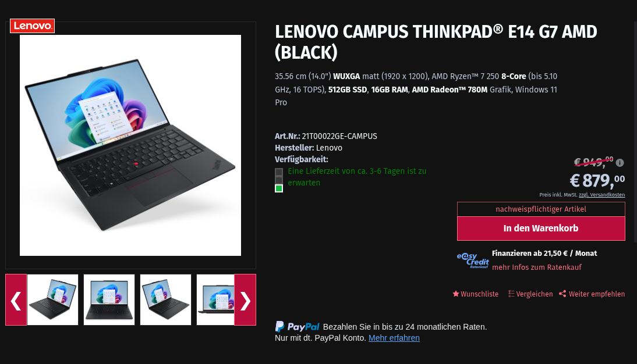This screenshot has width=637, height=364.
Task: Open 'mehr Infos zum Ratenkauf' link
Action: tap(537, 267)
